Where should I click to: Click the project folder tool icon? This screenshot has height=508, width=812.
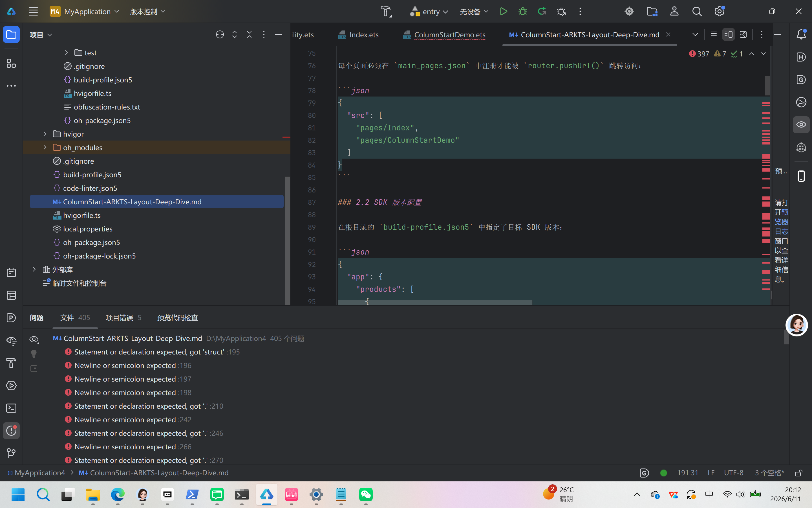(x=11, y=34)
